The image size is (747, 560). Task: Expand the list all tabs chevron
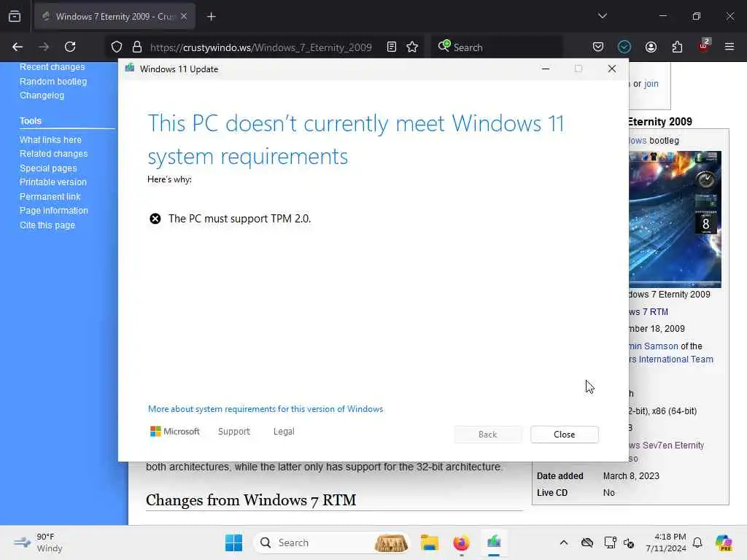(x=602, y=16)
